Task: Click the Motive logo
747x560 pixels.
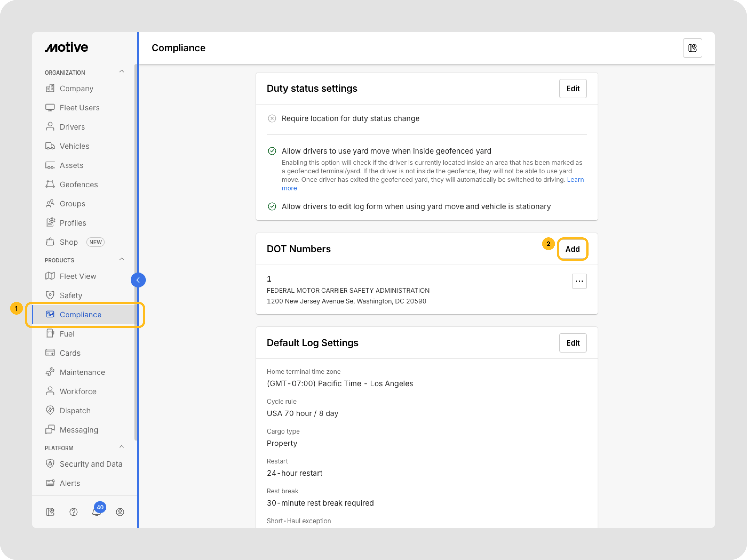Action: (x=66, y=47)
